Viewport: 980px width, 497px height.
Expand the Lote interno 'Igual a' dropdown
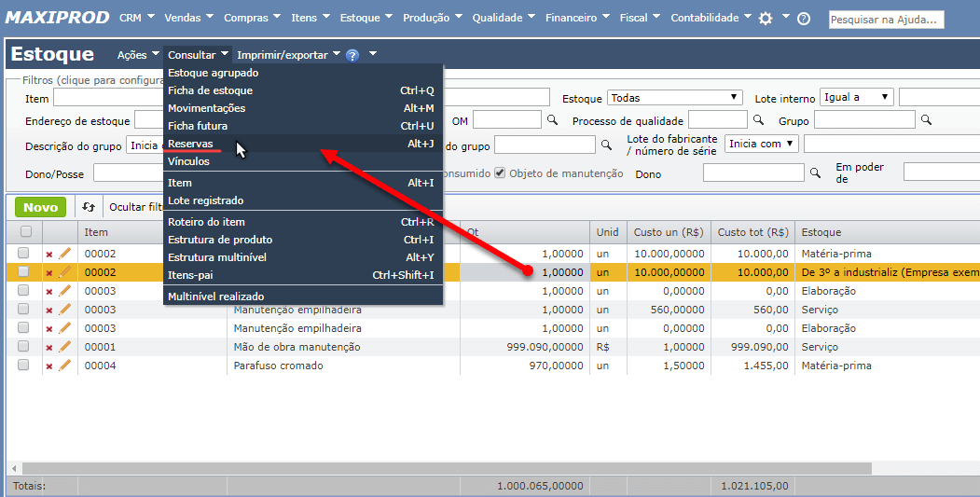(x=856, y=97)
